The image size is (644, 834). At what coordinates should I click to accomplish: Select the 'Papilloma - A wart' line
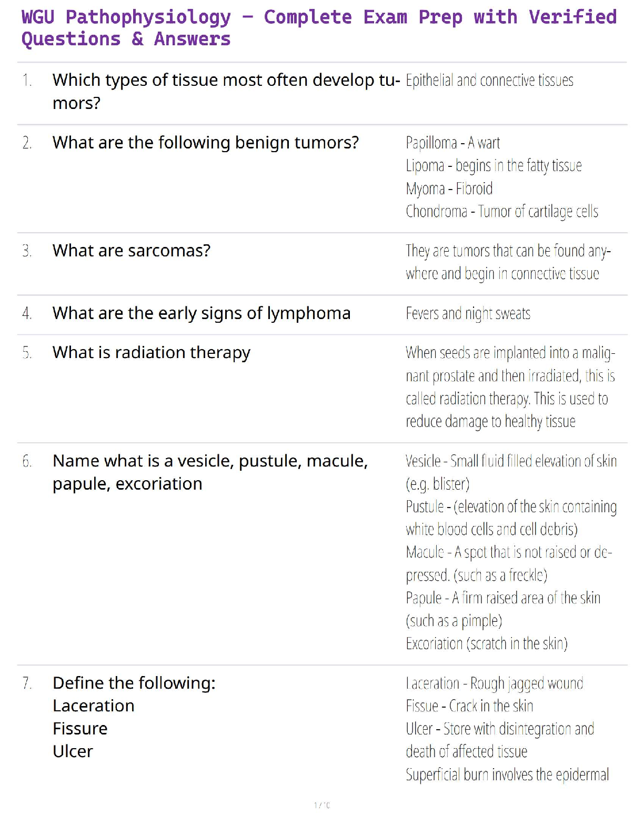tap(452, 143)
